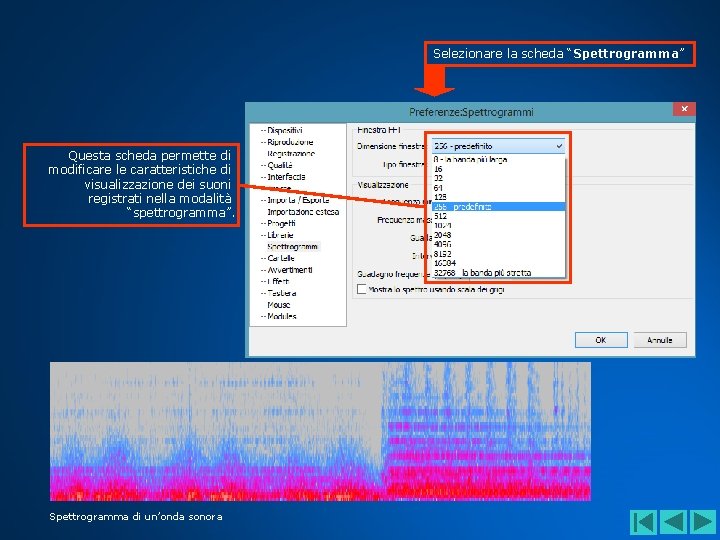720x540 pixels.
Task: Select Effetti in preferences tree
Action: [278, 281]
